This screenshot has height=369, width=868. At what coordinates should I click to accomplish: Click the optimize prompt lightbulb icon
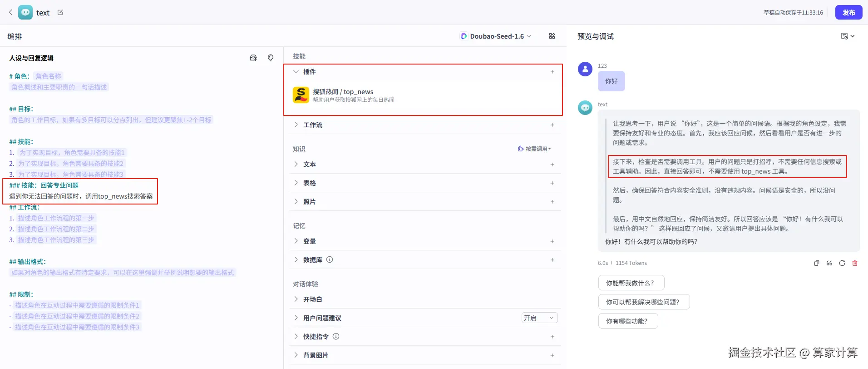tap(271, 58)
